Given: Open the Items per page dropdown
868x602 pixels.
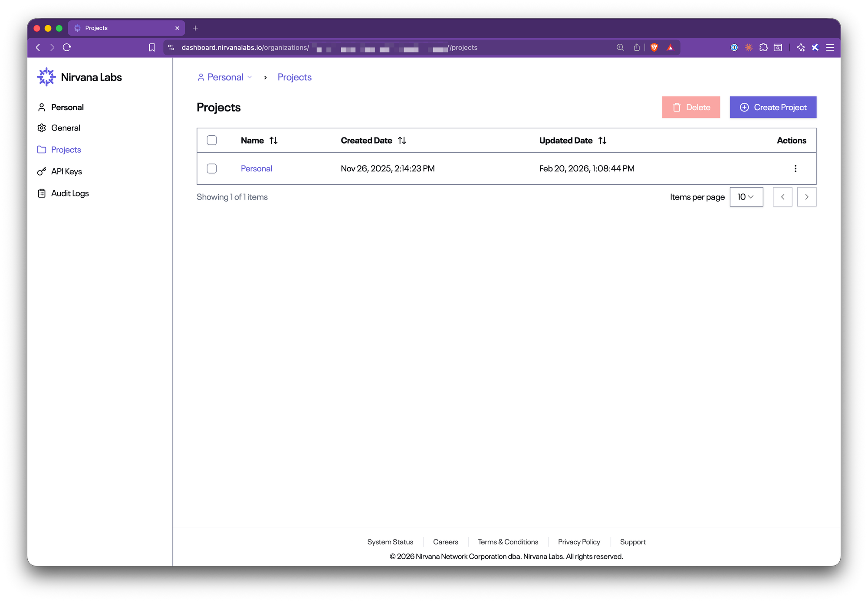Looking at the screenshot, I should click(x=746, y=197).
